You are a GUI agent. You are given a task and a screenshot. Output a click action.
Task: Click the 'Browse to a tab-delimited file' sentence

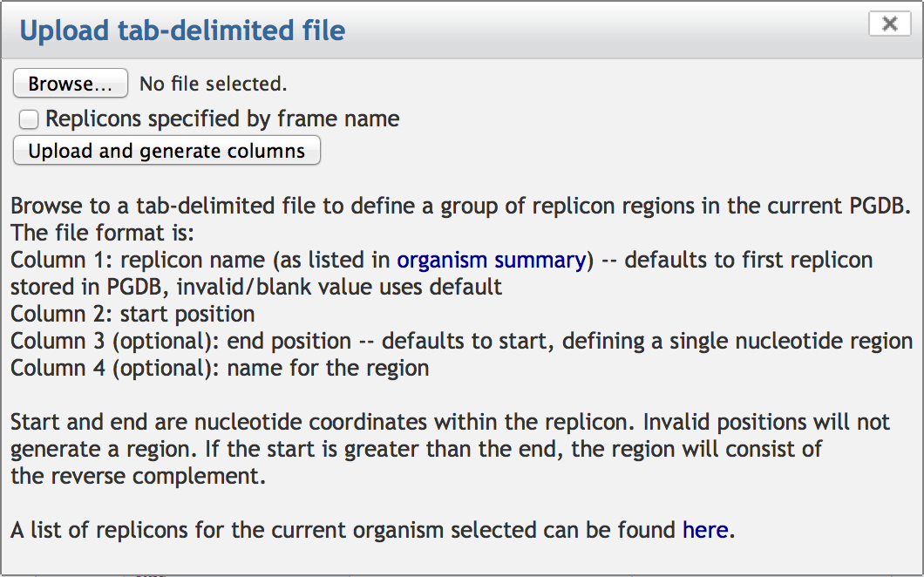[x=461, y=206]
